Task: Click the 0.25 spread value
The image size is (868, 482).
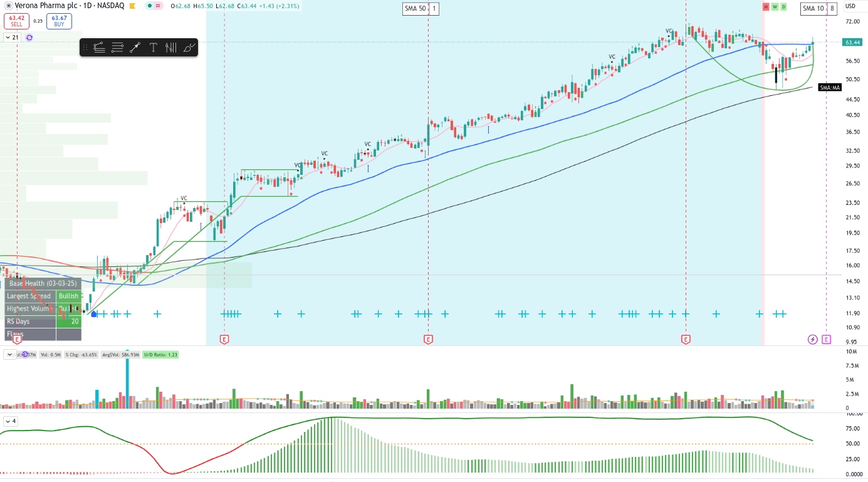Action: point(38,21)
